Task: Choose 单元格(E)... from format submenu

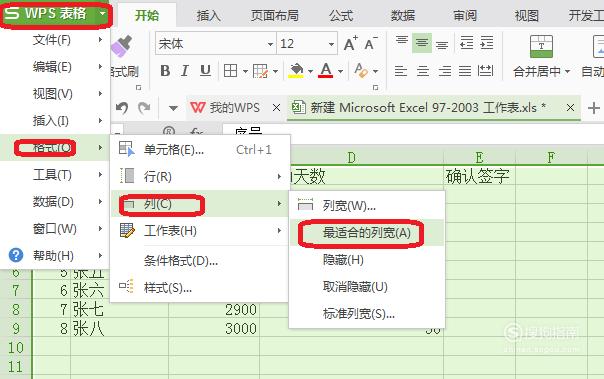Action: tap(200, 149)
